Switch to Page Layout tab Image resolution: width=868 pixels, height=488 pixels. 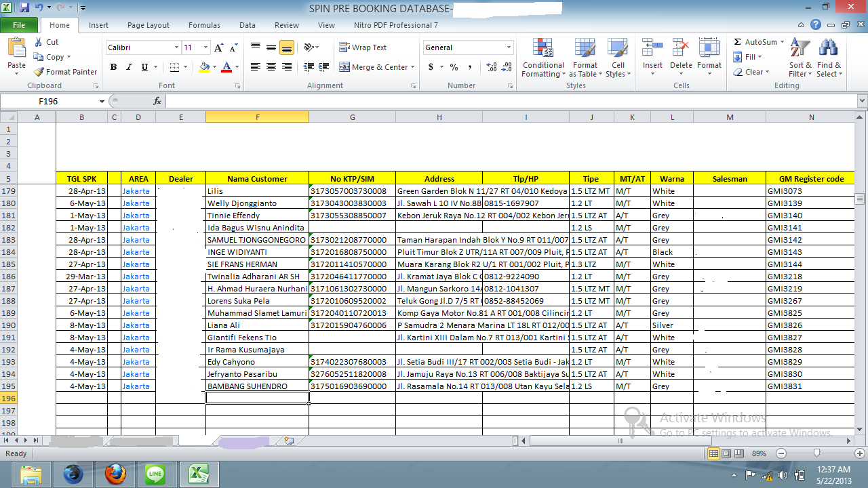(149, 25)
